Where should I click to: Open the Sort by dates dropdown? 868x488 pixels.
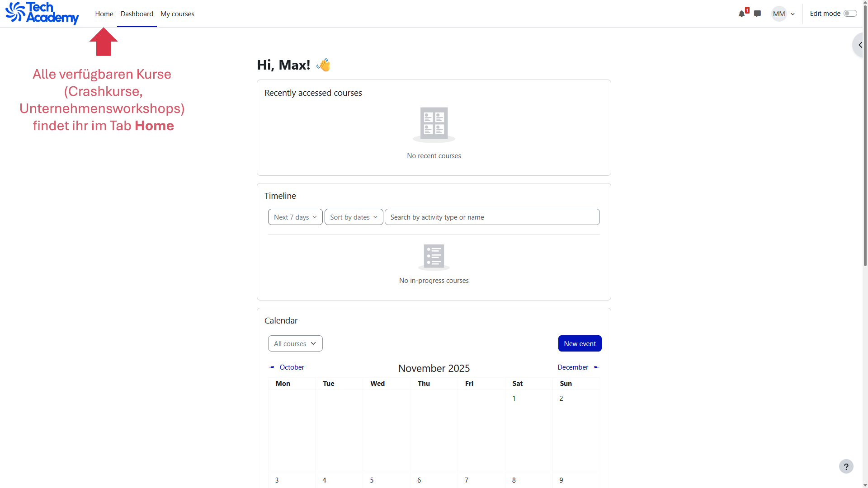click(x=354, y=217)
